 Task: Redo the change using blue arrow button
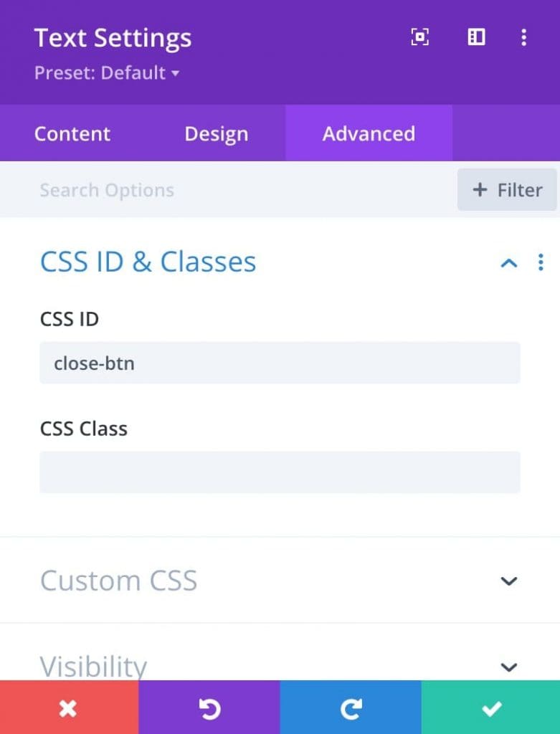point(351,707)
